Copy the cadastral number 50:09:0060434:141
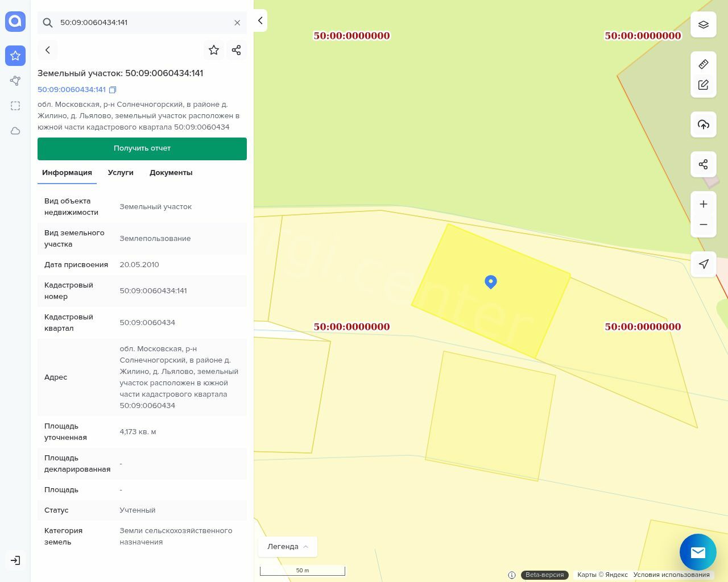Screen dimensions: 728x582 [113, 90]
